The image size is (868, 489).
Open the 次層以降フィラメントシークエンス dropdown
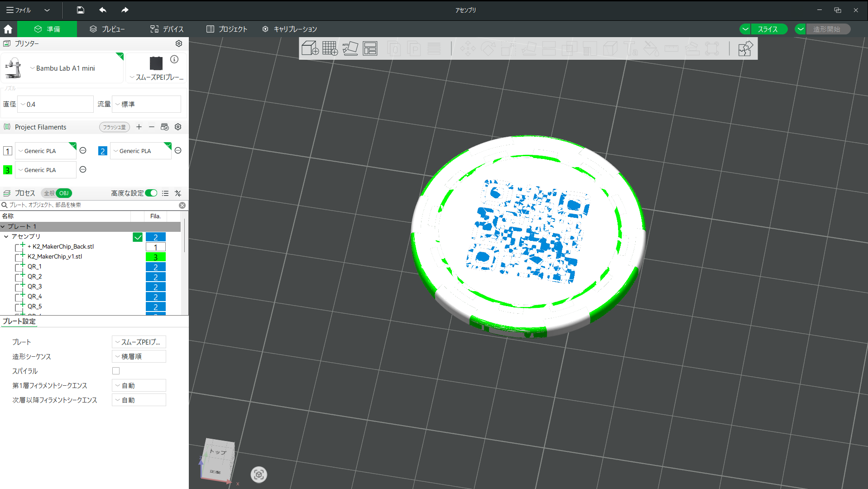[x=139, y=400]
